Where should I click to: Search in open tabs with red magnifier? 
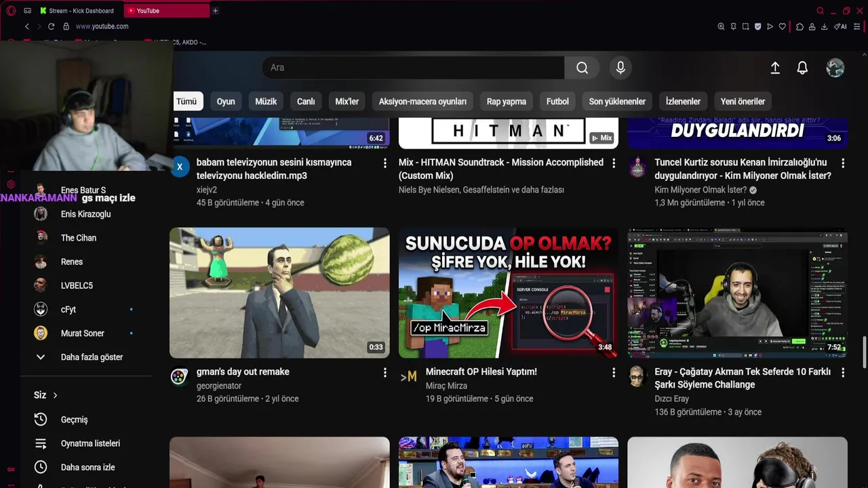820,11
